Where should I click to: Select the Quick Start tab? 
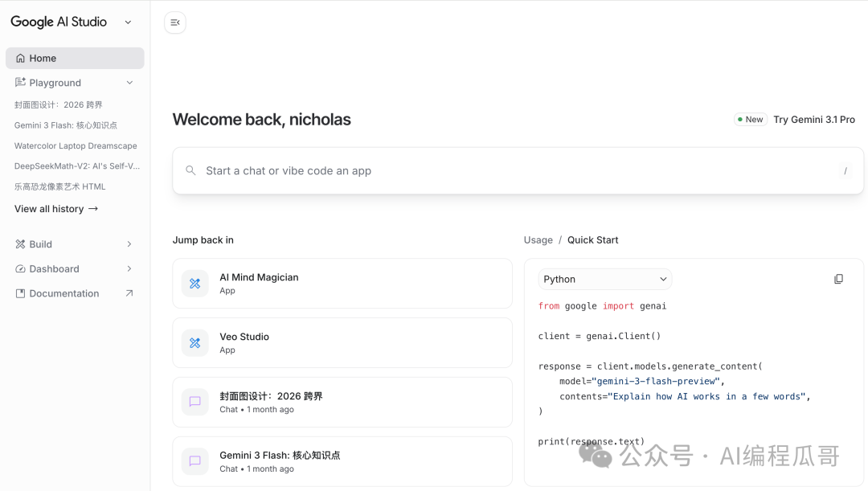click(593, 239)
